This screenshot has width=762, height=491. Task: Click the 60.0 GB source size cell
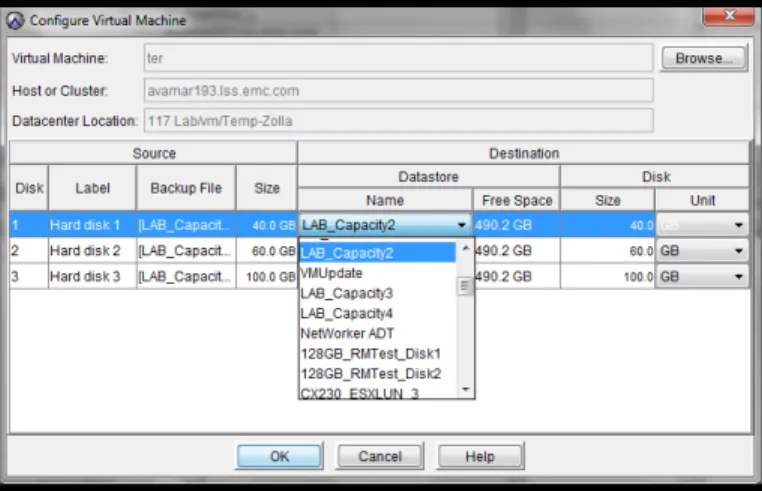click(266, 251)
